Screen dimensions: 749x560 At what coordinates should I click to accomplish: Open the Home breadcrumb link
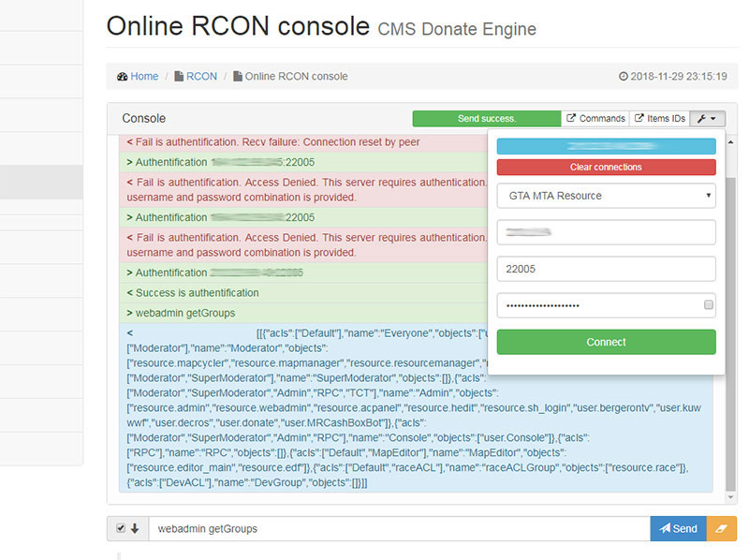(x=144, y=77)
